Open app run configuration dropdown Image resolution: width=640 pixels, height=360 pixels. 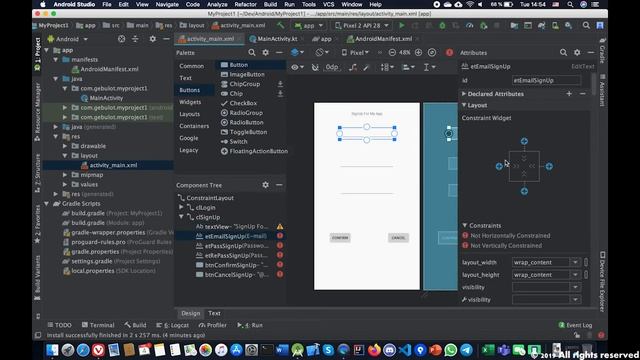(309, 25)
